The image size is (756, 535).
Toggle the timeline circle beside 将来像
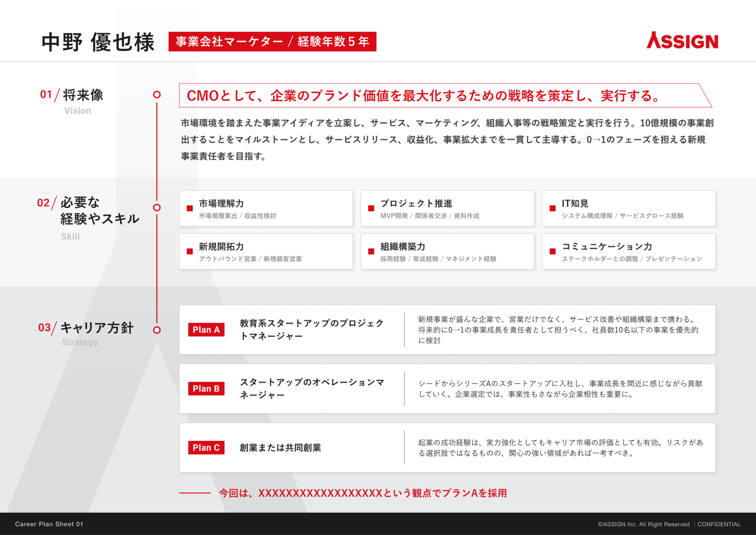coord(157,95)
